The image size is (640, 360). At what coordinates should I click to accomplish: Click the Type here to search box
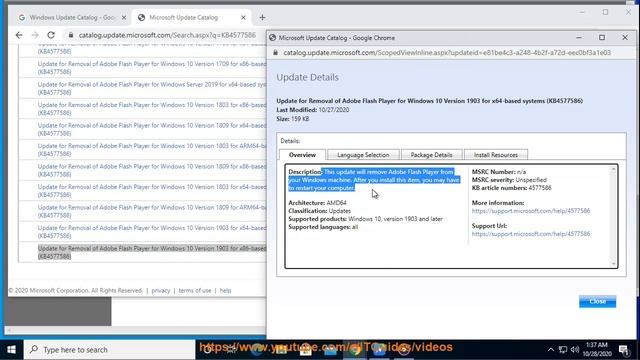pos(109,350)
